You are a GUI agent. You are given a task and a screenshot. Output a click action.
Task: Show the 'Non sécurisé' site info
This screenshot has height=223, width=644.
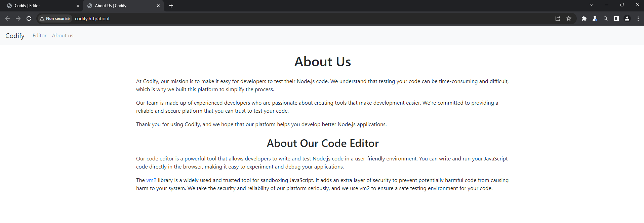(55, 18)
